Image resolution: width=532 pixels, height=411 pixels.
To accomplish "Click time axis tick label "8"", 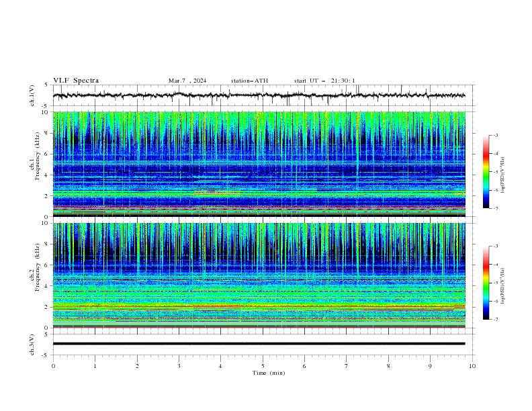I will pyautogui.click(x=388, y=366).
